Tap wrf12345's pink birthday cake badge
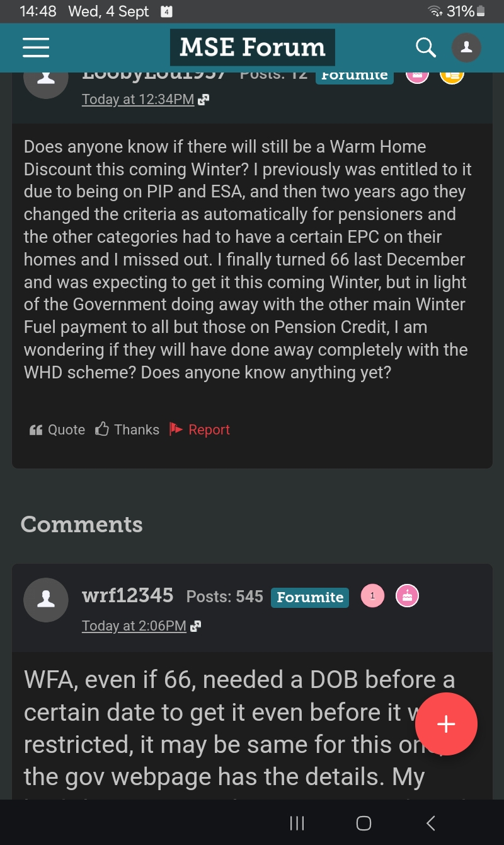The image size is (504, 845). (407, 596)
